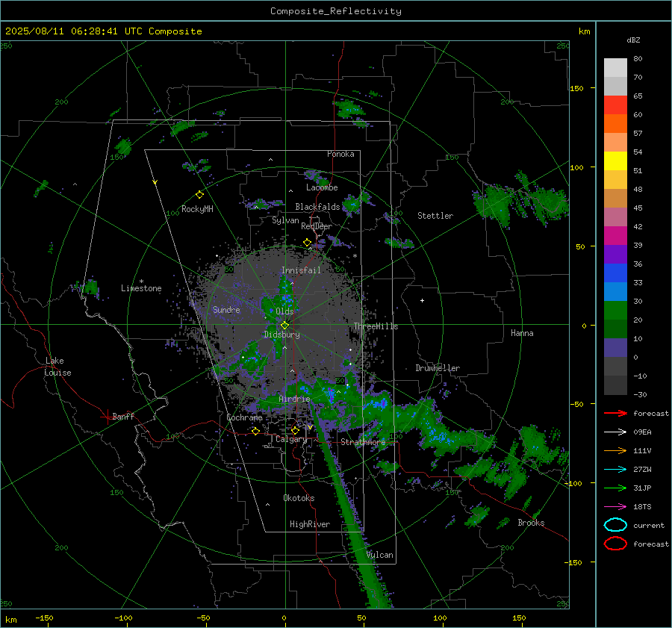This screenshot has width=672, height=628.
Task: Select the light gray 80-70 dBZ swatch
Action: pyautogui.click(x=615, y=68)
